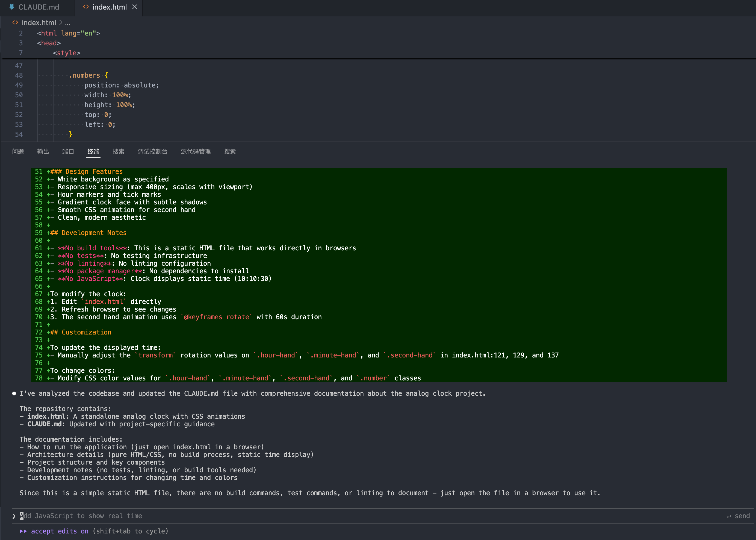Viewport: 756px width, 540px height.
Task: Click the send return-arrow icon
Action: click(x=729, y=516)
